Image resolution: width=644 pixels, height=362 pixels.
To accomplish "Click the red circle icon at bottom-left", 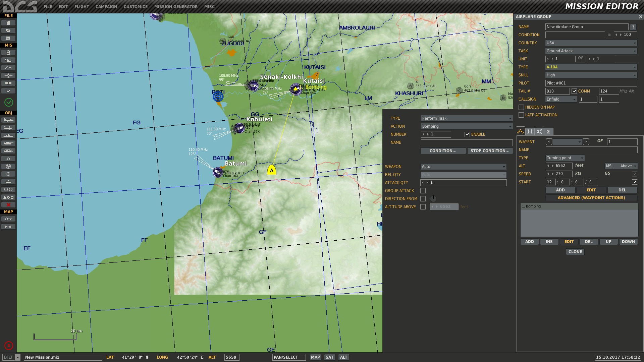I will [x=9, y=346].
